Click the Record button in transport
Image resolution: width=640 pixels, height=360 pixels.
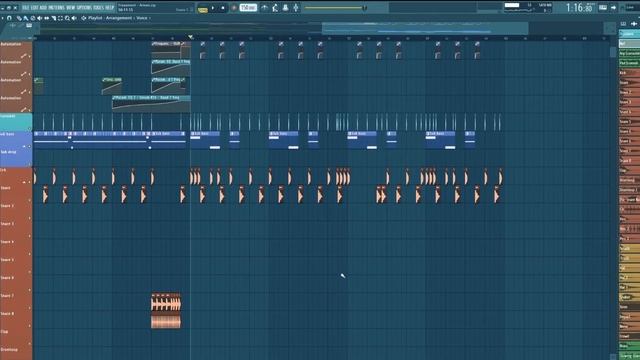tap(234, 8)
